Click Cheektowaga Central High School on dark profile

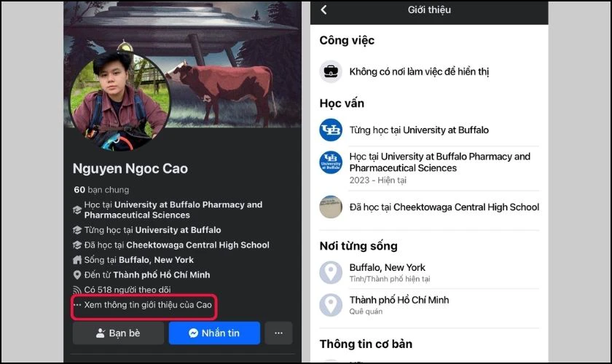[x=177, y=245]
